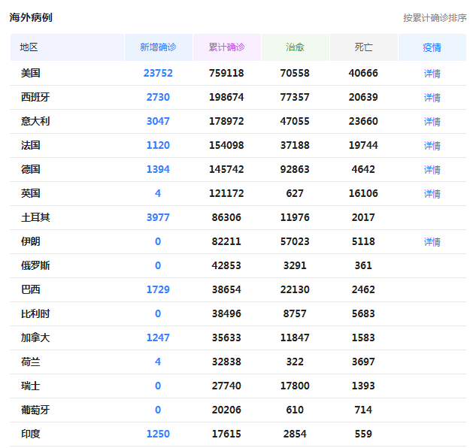Image resolution: width=476 pixels, height=448 pixels.
Task: Click the 地区 column header
Action: tap(67, 47)
